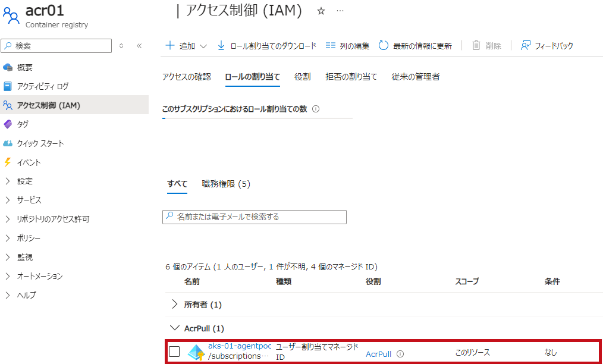Click info icon beside role assignment count

coord(316,109)
